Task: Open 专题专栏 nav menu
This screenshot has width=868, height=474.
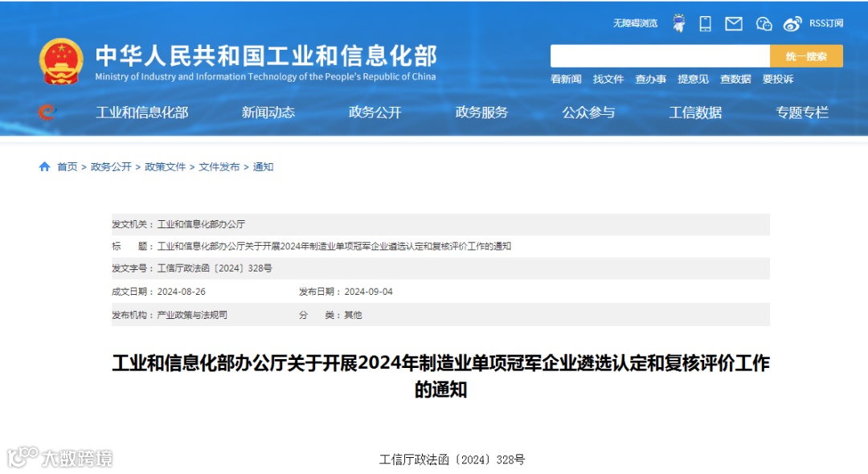Action: click(x=802, y=112)
